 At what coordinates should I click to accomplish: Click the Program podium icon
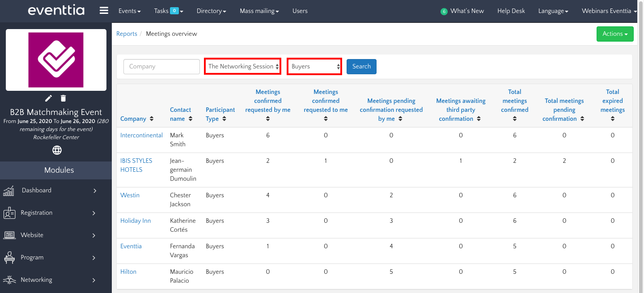click(9, 258)
